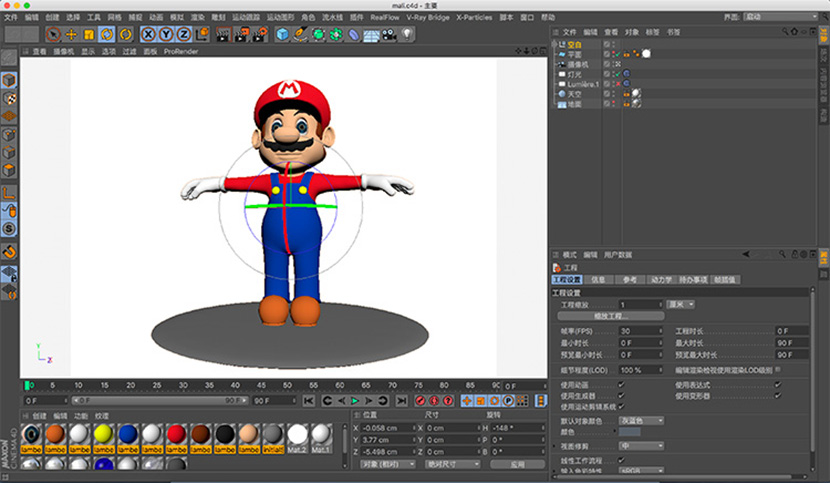Click the viewport solo S icon

(9, 229)
